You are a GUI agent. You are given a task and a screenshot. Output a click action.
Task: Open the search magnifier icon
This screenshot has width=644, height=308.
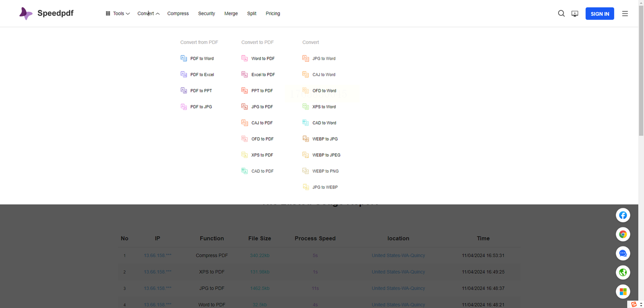[x=561, y=13]
